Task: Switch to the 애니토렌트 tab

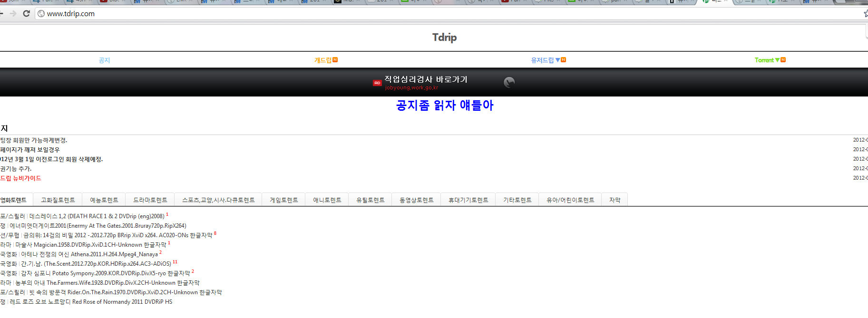Action: click(327, 200)
